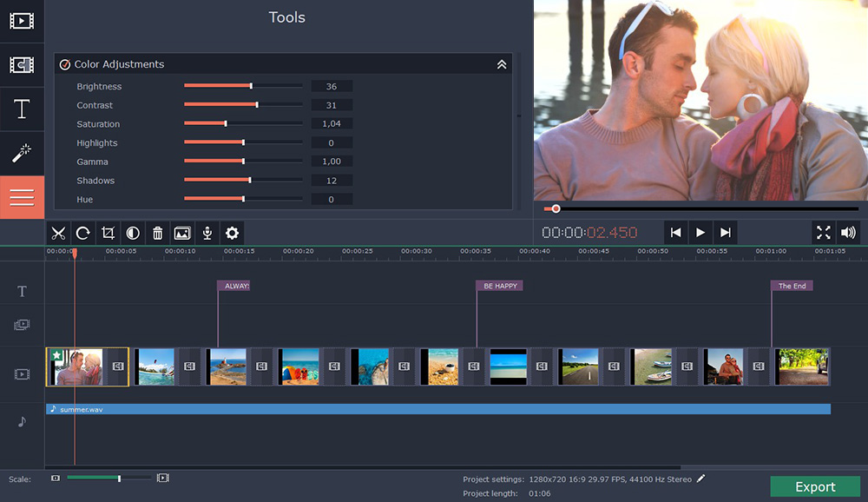The height and width of the screenshot is (502, 868).
Task: Open the Titles tab
Action: point(22,109)
